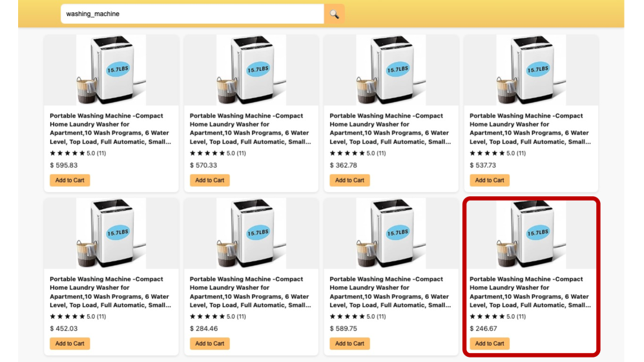Add the highlighted $246.67 washer to cart

490,344
